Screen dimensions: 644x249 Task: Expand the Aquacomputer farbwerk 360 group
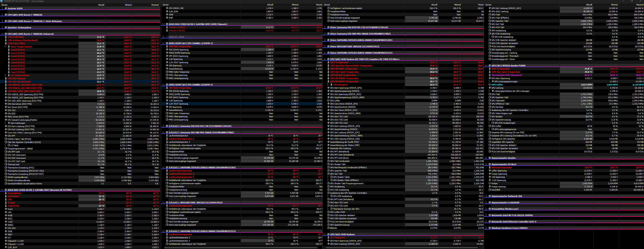pyautogui.click(x=486, y=196)
